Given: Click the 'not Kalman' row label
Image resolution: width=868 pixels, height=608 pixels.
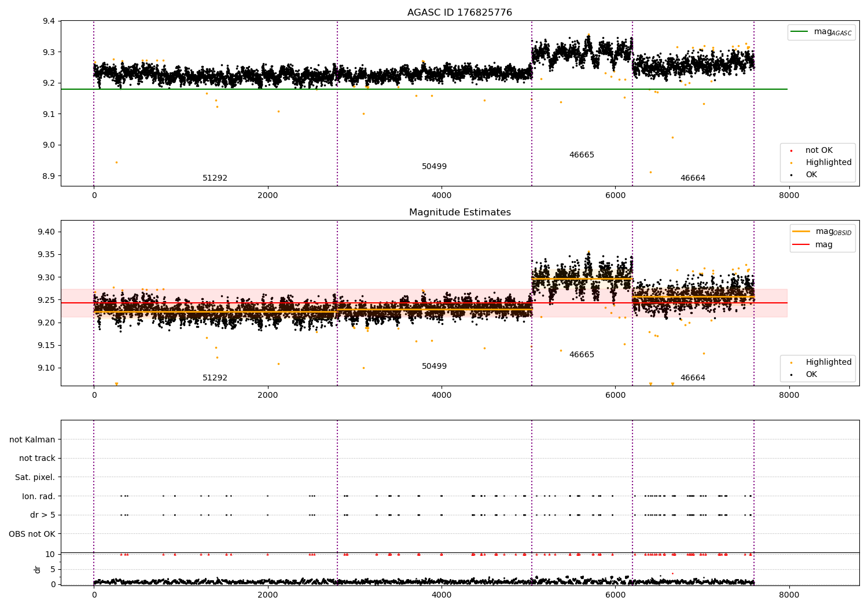Looking at the screenshot, I should pyautogui.click(x=32, y=439).
